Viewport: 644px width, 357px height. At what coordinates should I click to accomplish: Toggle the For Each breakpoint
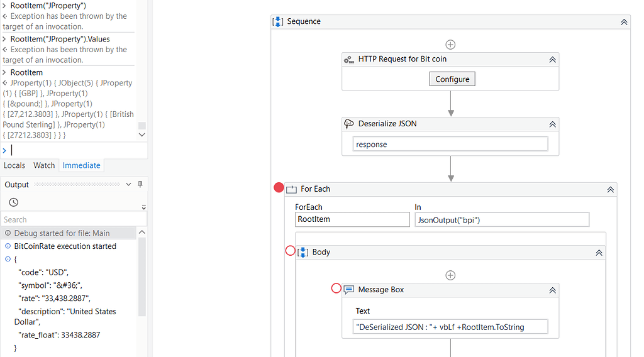(x=279, y=187)
